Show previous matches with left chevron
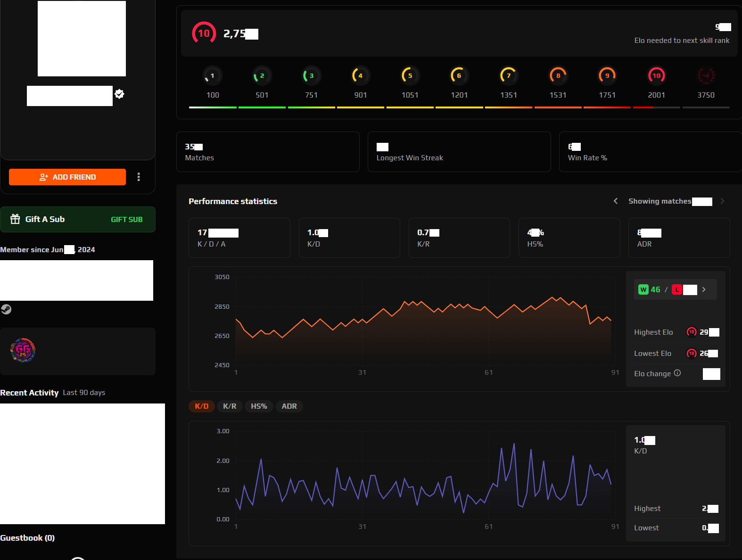Image resolution: width=742 pixels, height=560 pixels. [x=616, y=201]
